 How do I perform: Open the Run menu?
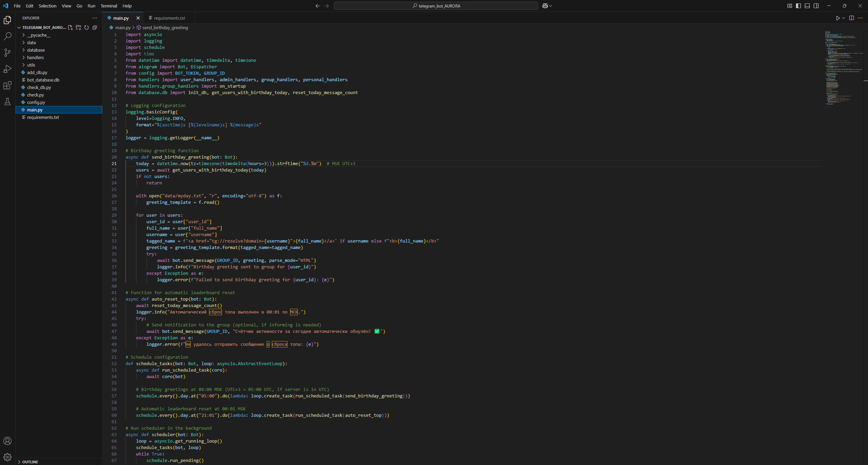point(91,6)
